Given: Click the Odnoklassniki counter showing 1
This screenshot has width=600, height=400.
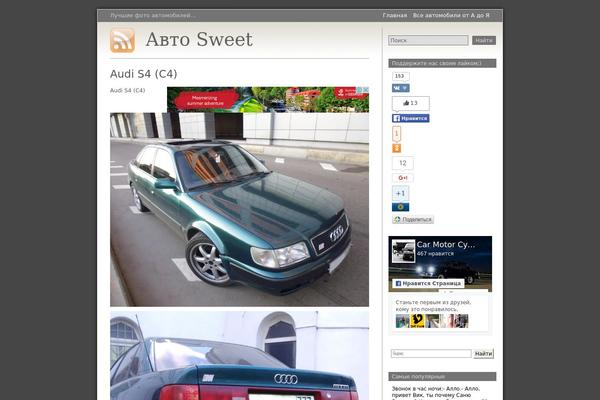Looking at the screenshot, I should tap(396, 134).
